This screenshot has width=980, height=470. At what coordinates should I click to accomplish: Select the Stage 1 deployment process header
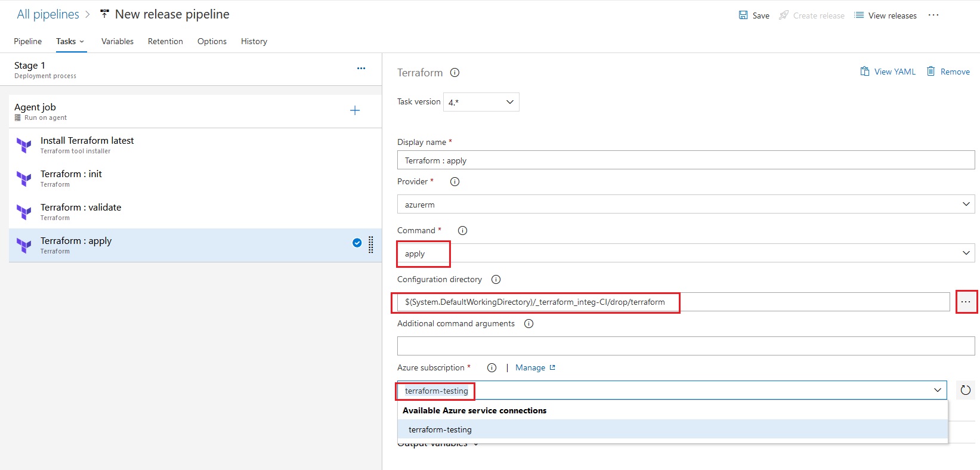click(191, 69)
